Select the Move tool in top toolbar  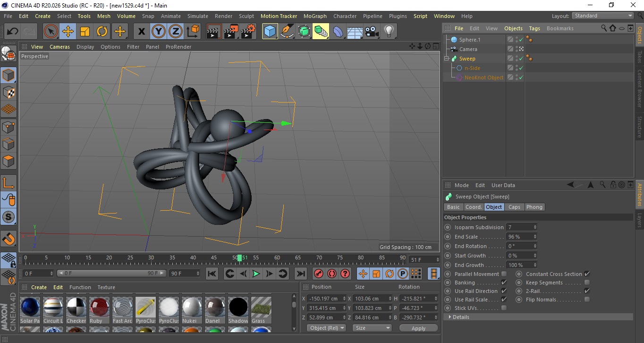[68, 32]
